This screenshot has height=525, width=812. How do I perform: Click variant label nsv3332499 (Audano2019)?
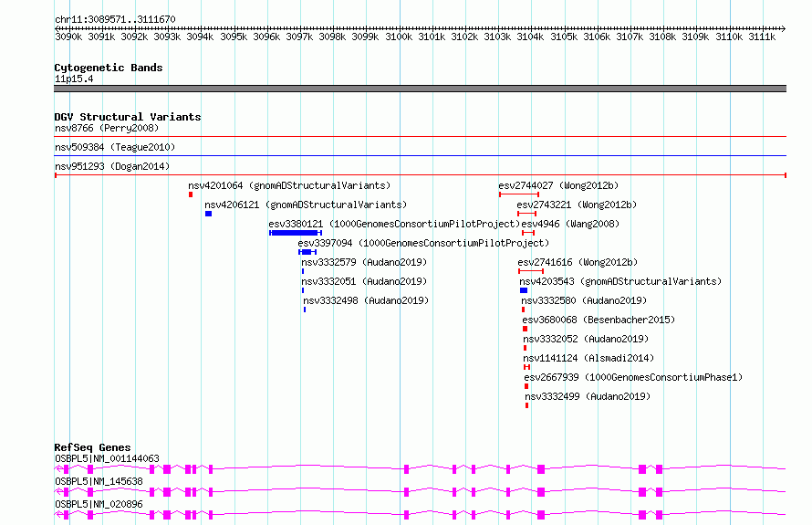pyautogui.click(x=588, y=396)
